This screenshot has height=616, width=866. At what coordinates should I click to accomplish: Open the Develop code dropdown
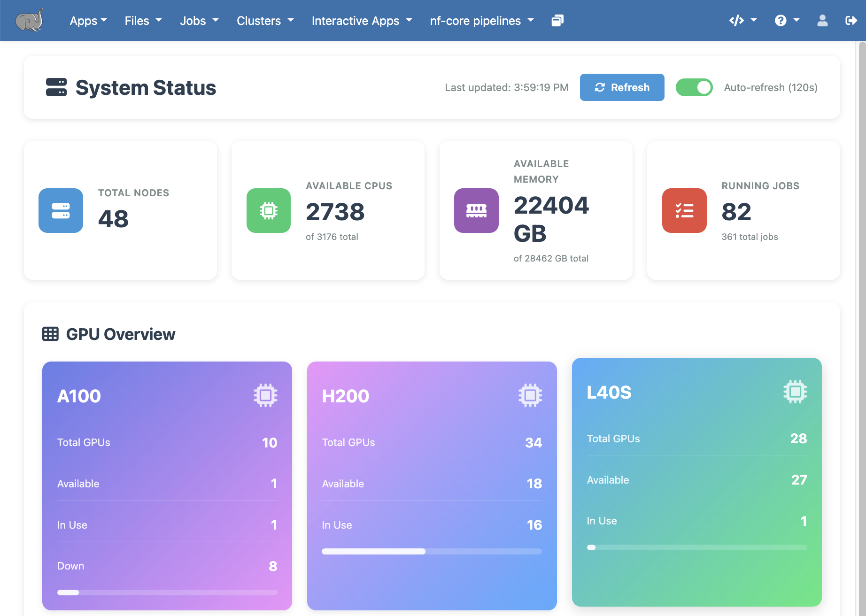(742, 21)
